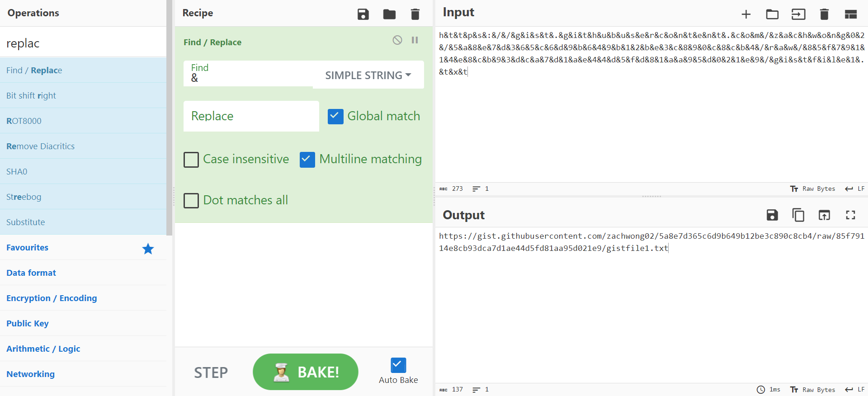Viewport: 868px width, 396px height.
Task: Open the output Raw Bytes character encoding
Action: pyautogui.click(x=812, y=390)
